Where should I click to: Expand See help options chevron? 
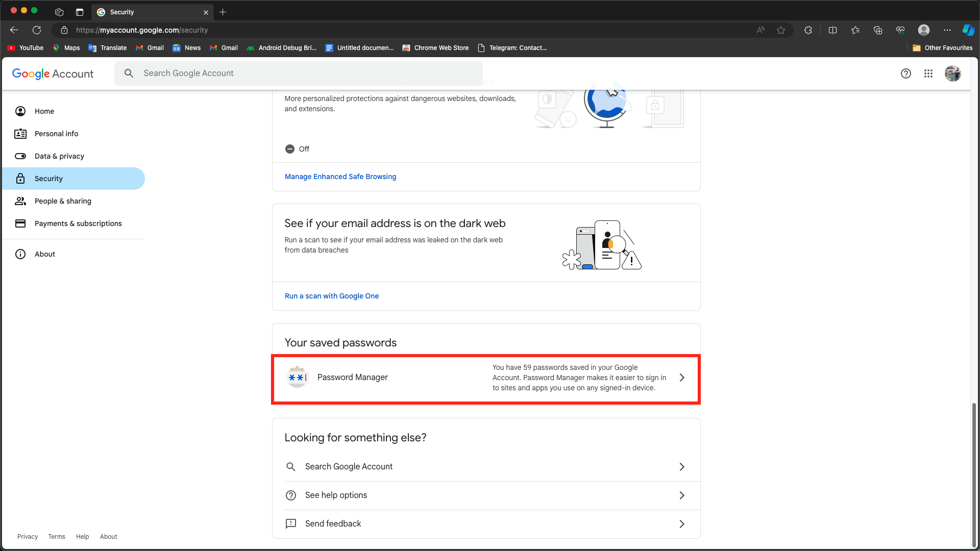(682, 495)
